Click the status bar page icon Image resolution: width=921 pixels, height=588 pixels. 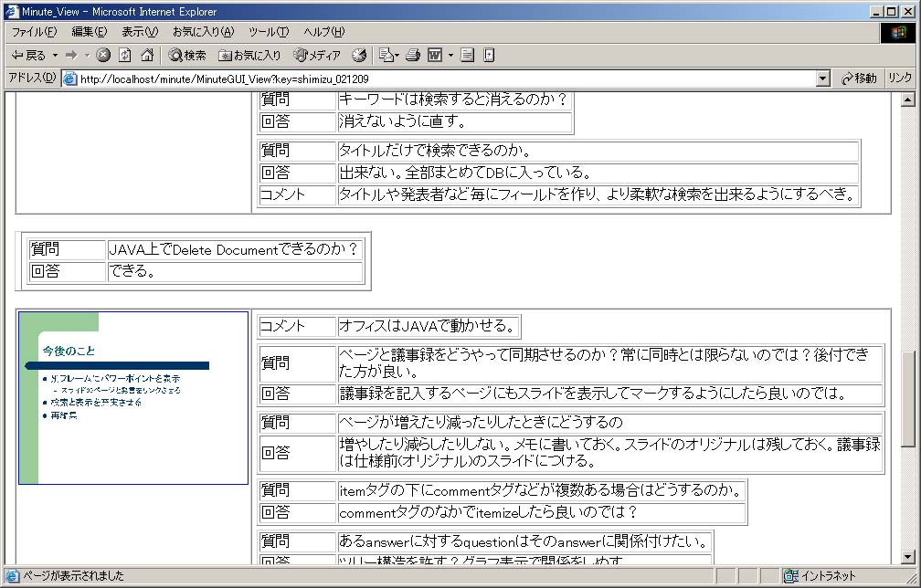[12, 576]
